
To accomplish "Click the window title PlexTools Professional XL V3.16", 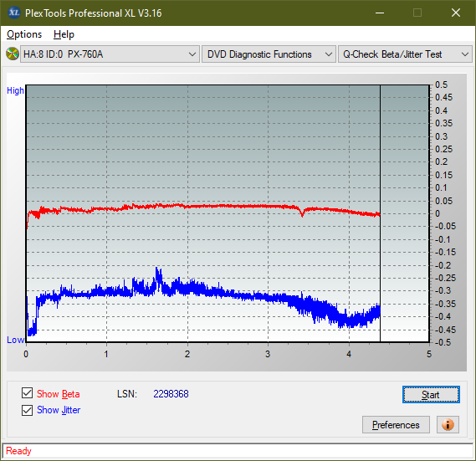I will 94,13.
